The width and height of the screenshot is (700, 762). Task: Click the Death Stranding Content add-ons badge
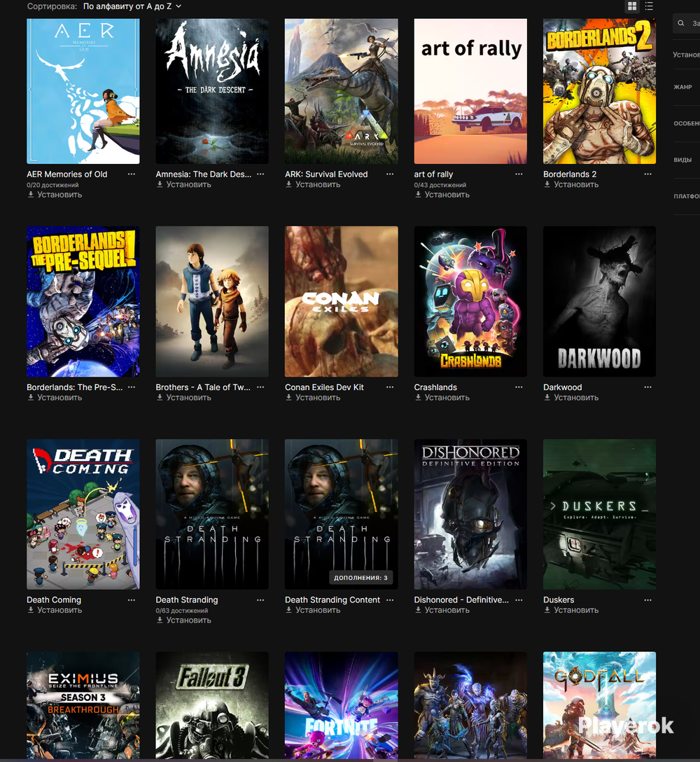click(x=361, y=577)
